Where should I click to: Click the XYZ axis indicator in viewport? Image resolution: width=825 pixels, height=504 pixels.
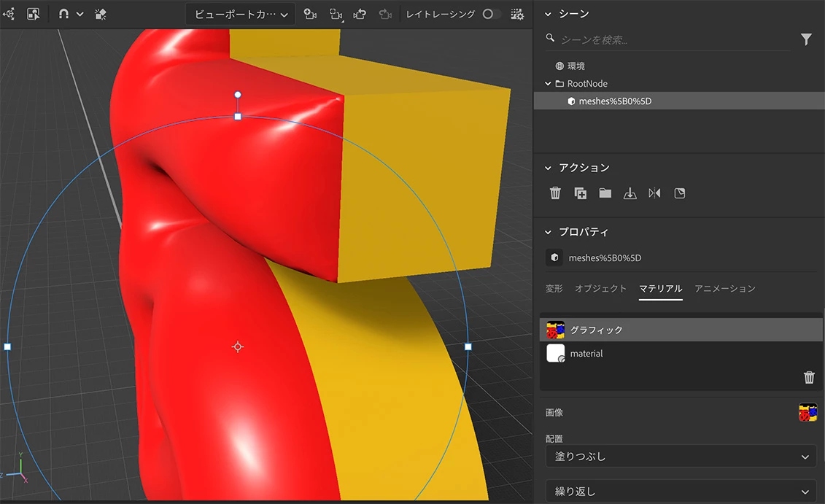point(16,468)
